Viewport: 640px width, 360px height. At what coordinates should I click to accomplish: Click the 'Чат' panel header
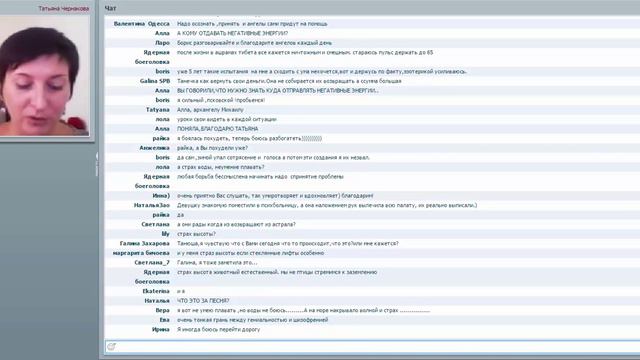(110, 8)
